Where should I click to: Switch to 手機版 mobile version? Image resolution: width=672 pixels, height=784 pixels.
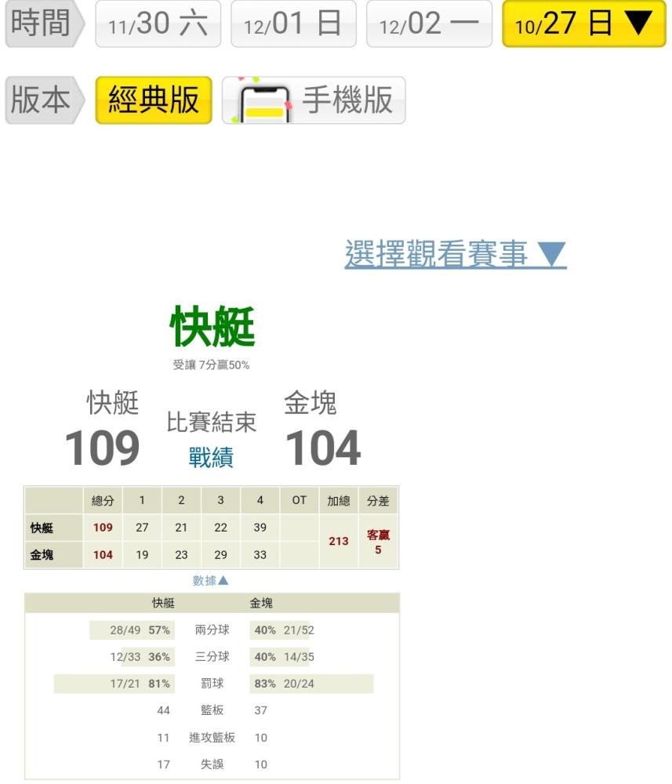pos(314,100)
